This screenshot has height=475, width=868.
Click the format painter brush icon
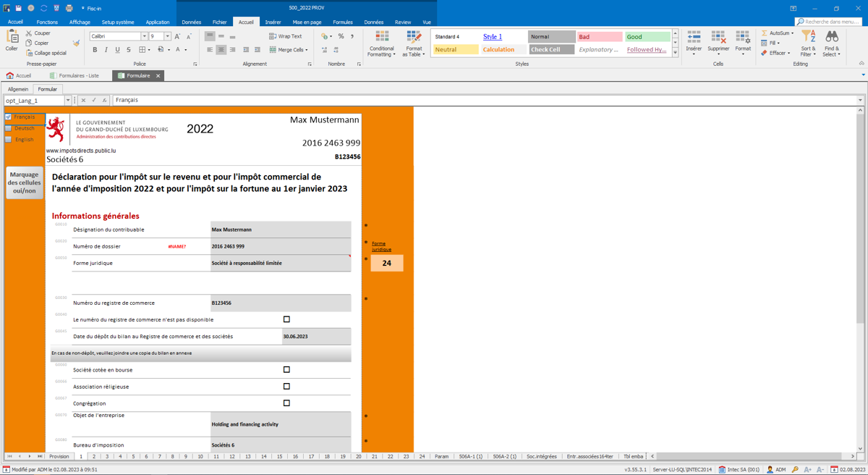point(76,43)
